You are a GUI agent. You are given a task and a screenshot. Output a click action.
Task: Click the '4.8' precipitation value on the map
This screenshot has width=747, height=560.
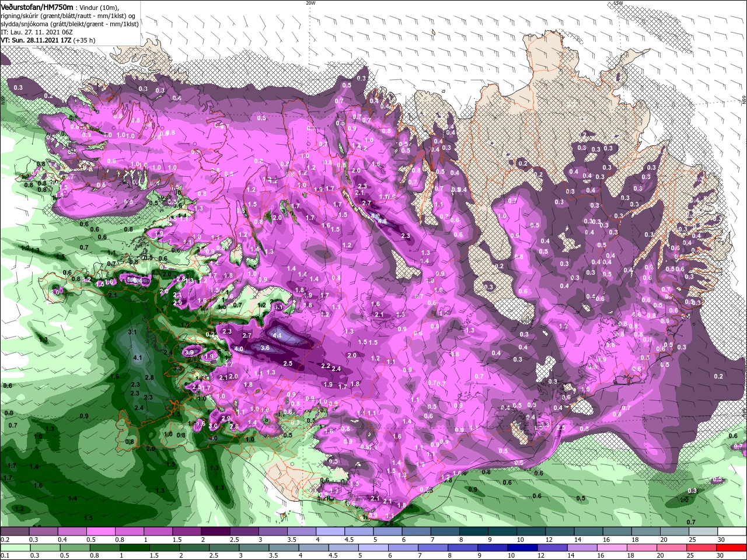coord(383,221)
